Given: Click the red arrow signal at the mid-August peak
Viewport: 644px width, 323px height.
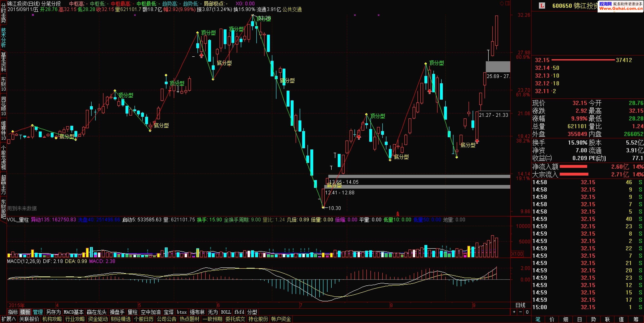Looking at the screenshot, I should 430,91.
